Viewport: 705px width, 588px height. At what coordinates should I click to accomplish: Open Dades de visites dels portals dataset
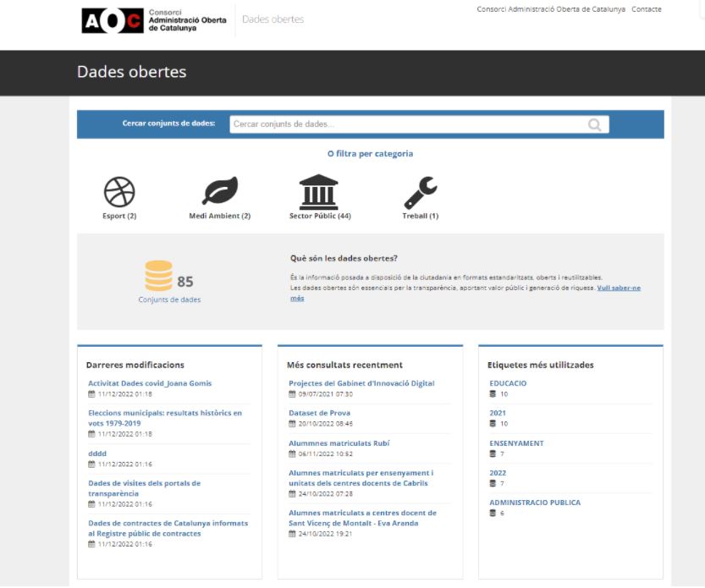pos(145,488)
